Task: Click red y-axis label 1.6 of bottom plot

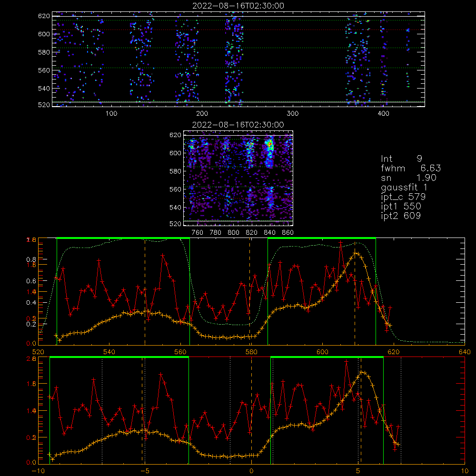Action: tap(31, 384)
